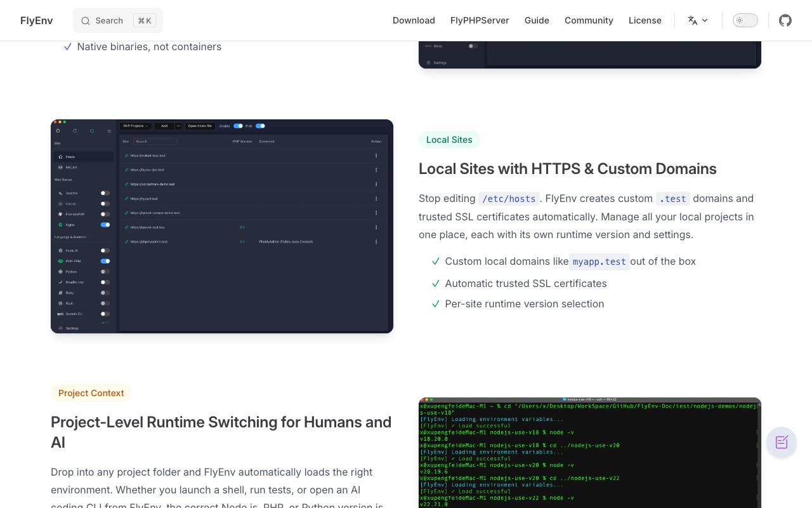Image resolution: width=812 pixels, height=508 pixels.
Task: Click the Caddy icon in app screenshot
Action: tap(60, 204)
